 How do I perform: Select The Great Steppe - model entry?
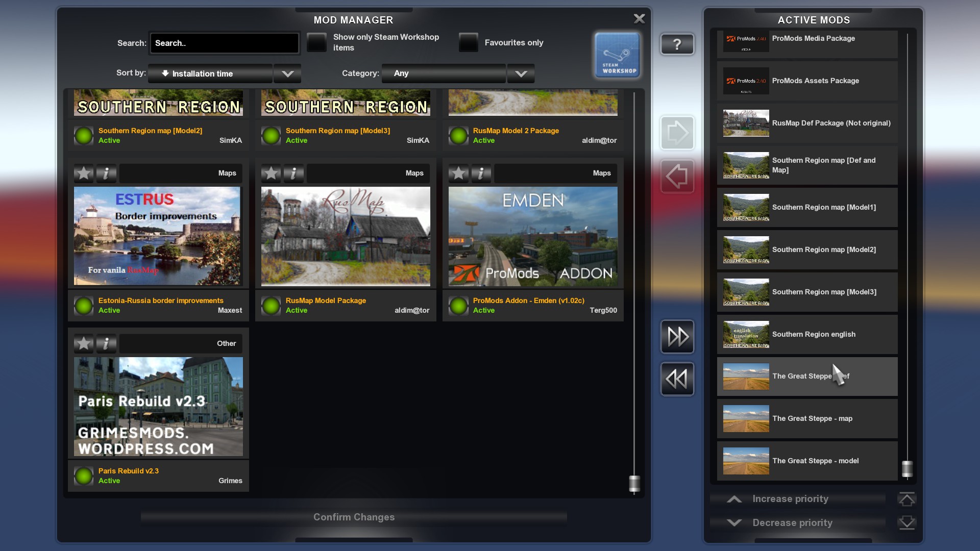pyautogui.click(x=807, y=461)
